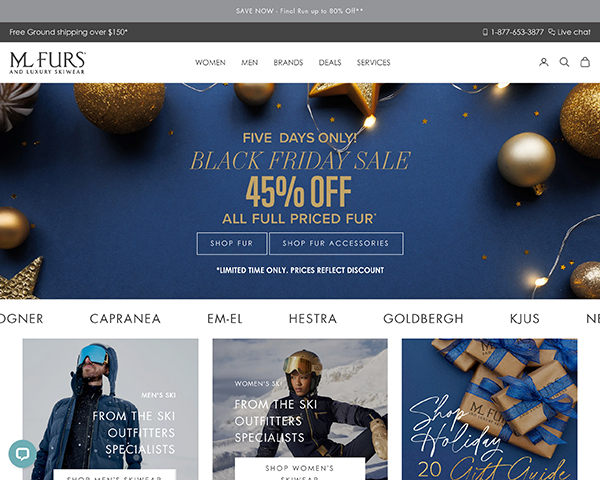
Task: Open the shopping bag icon
Action: (585, 62)
